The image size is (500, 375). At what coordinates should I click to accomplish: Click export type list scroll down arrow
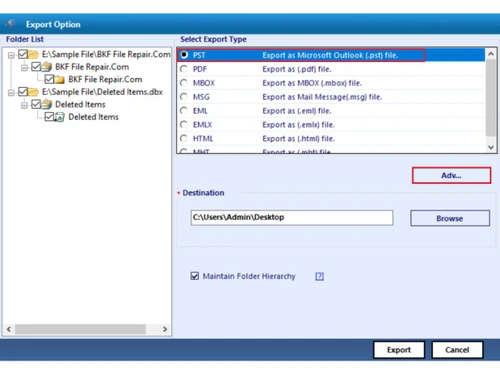[491, 147]
